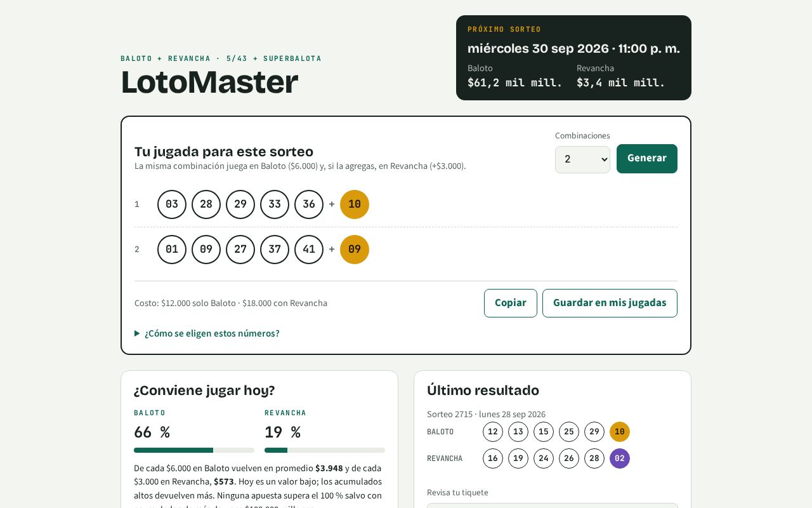
Task: Click ball 37 in combination 2
Action: click(x=275, y=250)
